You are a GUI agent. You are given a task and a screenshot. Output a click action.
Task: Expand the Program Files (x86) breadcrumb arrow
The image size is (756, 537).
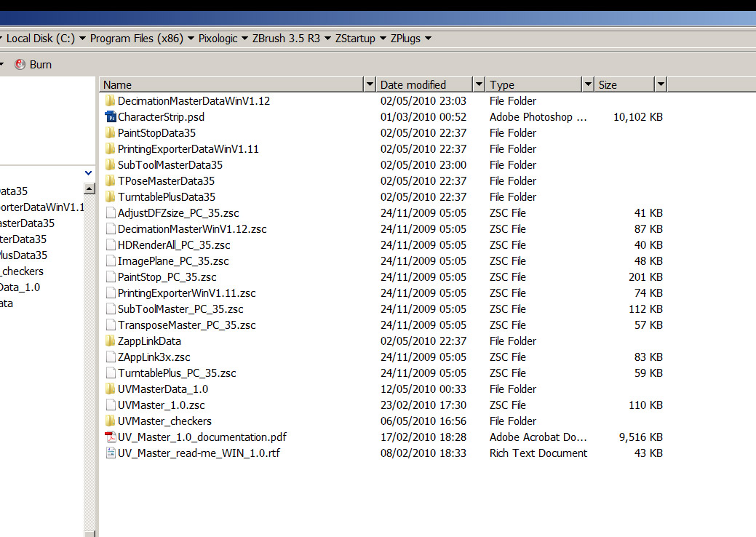(x=191, y=38)
